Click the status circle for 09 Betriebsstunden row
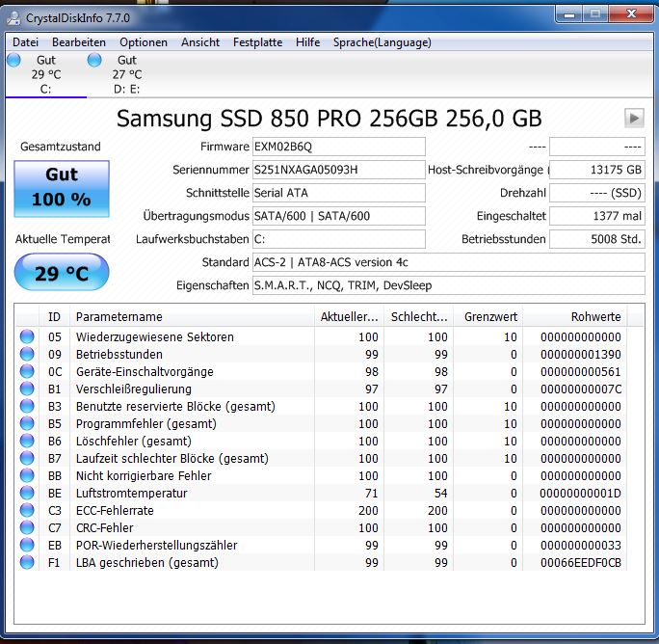The width and height of the screenshot is (659, 644). point(27,354)
